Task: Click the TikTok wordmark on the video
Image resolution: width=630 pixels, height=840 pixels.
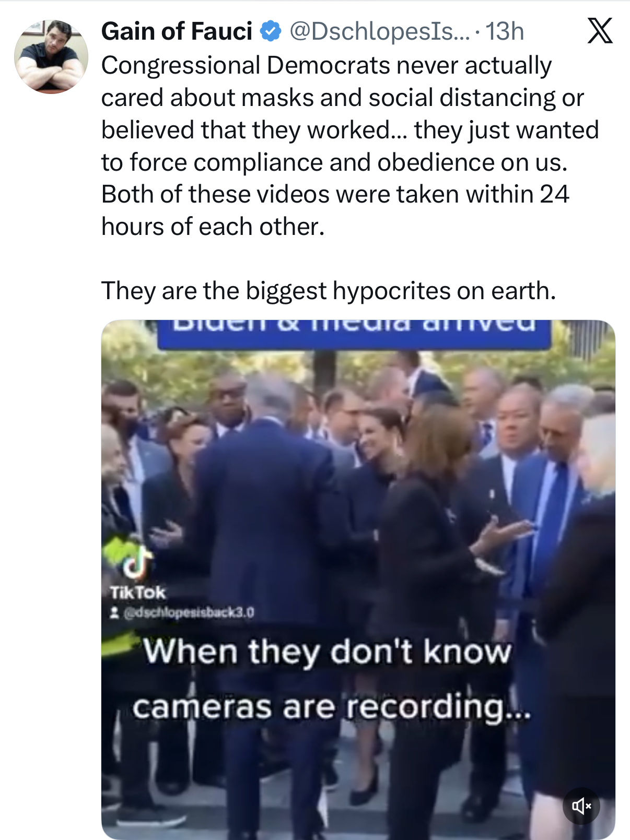Action: coord(137,593)
